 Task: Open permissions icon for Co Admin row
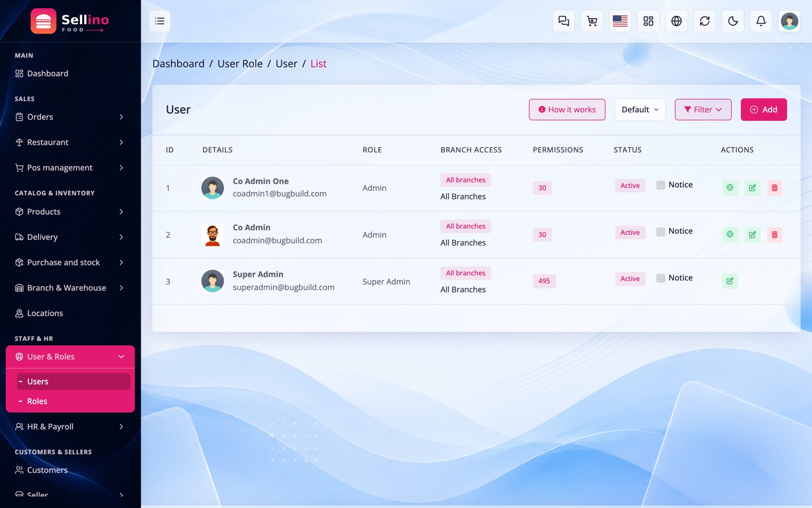click(x=730, y=235)
